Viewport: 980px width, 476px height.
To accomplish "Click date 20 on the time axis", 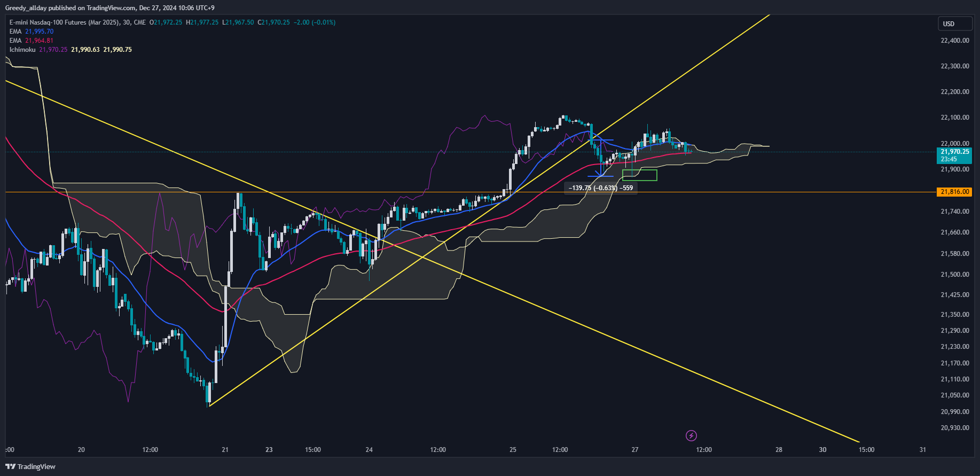I will coord(81,450).
